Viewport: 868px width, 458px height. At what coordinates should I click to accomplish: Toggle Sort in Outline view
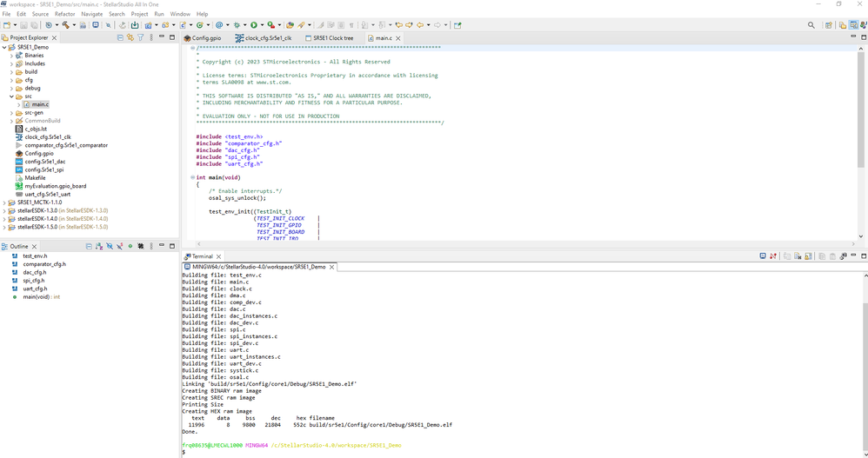click(x=99, y=246)
